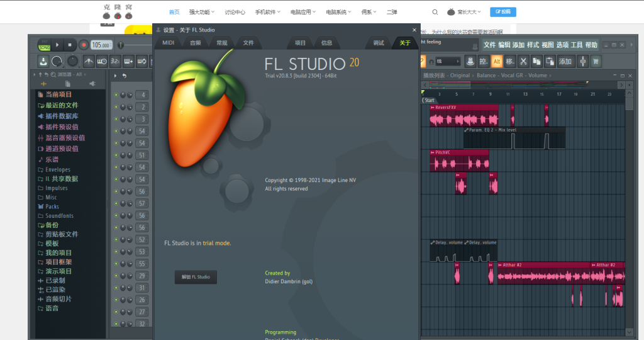Select the browser plugin database plug icon

pos(92,84)
